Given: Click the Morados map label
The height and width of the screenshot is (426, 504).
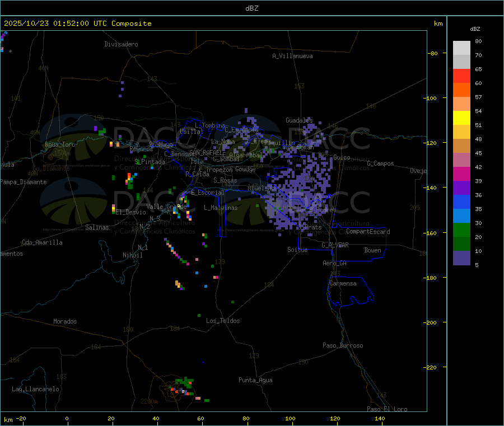Looking at the screenshot, I should pos(65,321).
